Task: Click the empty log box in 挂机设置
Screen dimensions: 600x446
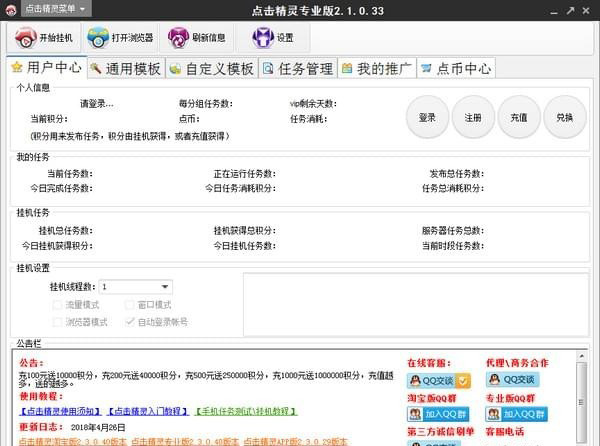Action: pos(416,304)
